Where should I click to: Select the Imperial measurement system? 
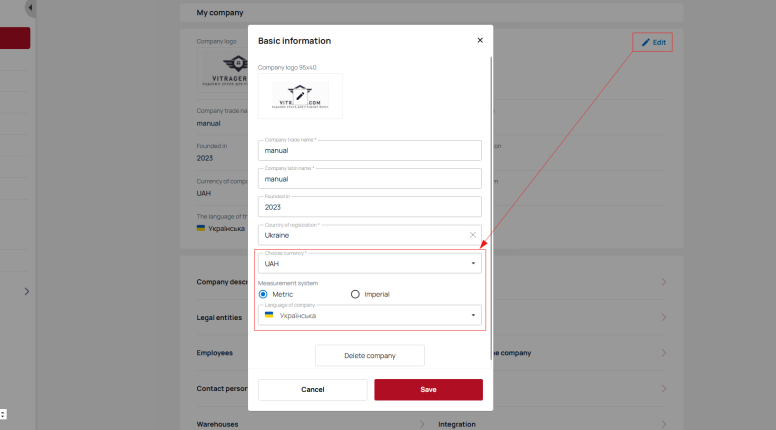[x=355, y=294]
